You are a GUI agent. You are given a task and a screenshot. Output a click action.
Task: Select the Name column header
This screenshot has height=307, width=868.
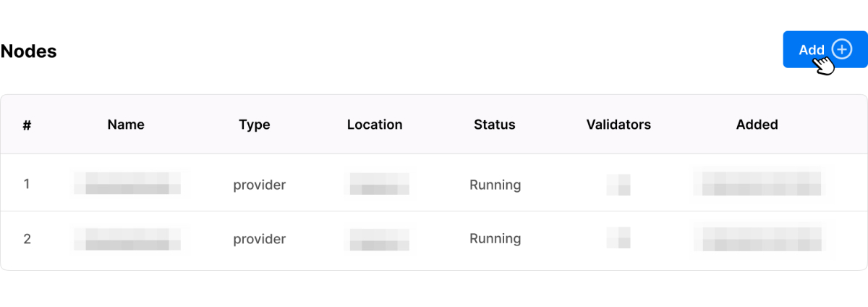(126, 125)
